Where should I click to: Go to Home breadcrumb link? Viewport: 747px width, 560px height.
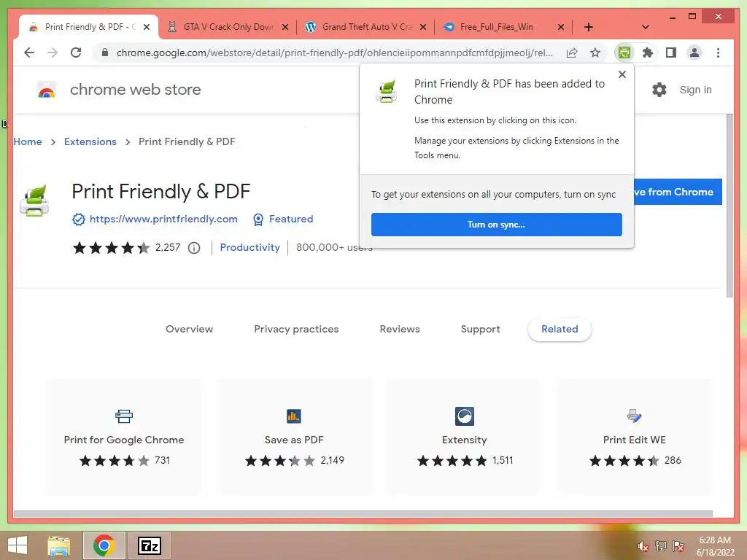(x=28, y=141)
